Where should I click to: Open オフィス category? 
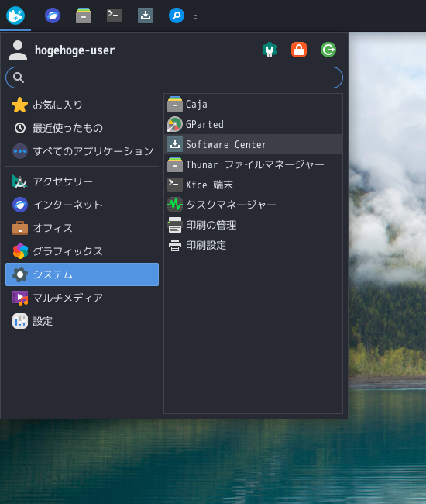click(x=82, y=228)
